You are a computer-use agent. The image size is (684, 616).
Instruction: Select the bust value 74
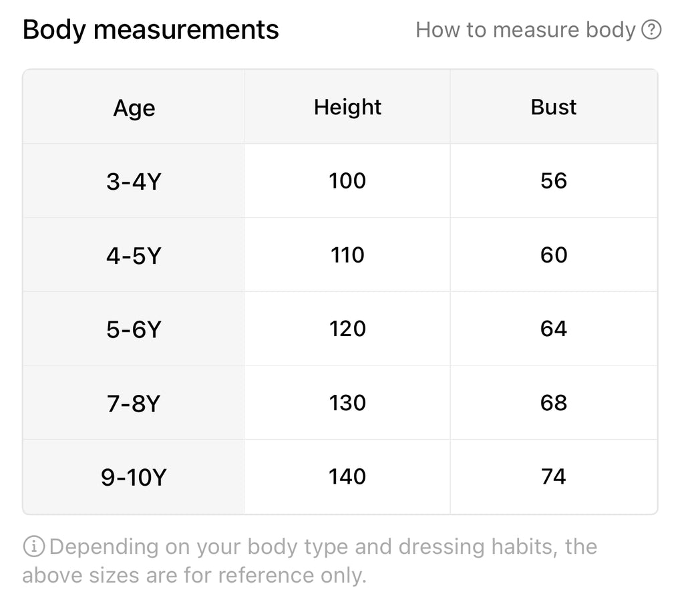point(554,477)
